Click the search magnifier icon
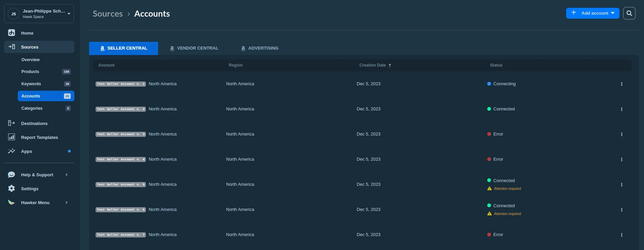644x250 pixels. [629, 13]
